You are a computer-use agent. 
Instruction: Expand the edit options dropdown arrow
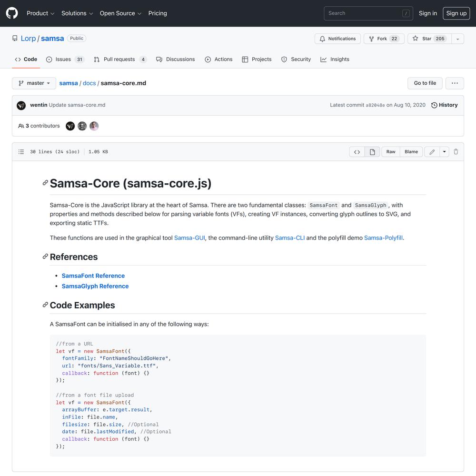(444, 152)
